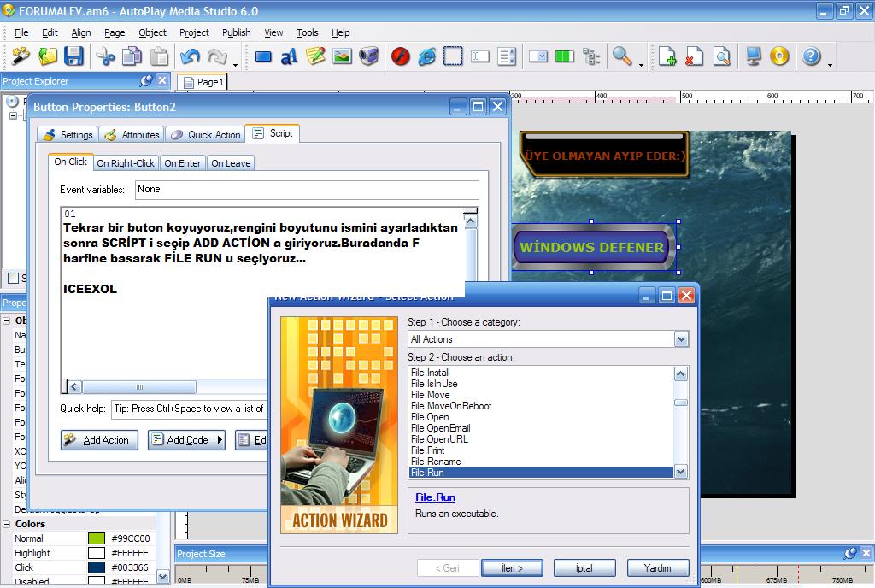Insert a Flash object red icon

tap(400, 56)
